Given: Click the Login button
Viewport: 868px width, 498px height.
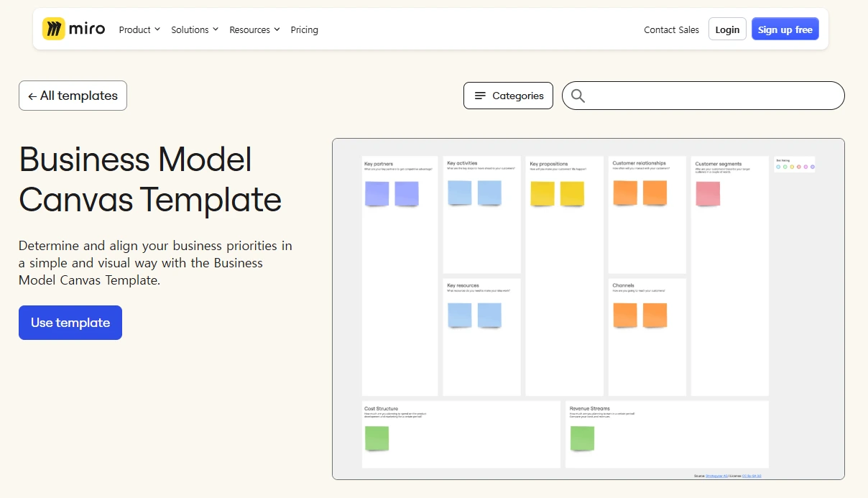Looking at the screenshot, I should [727, 29].
